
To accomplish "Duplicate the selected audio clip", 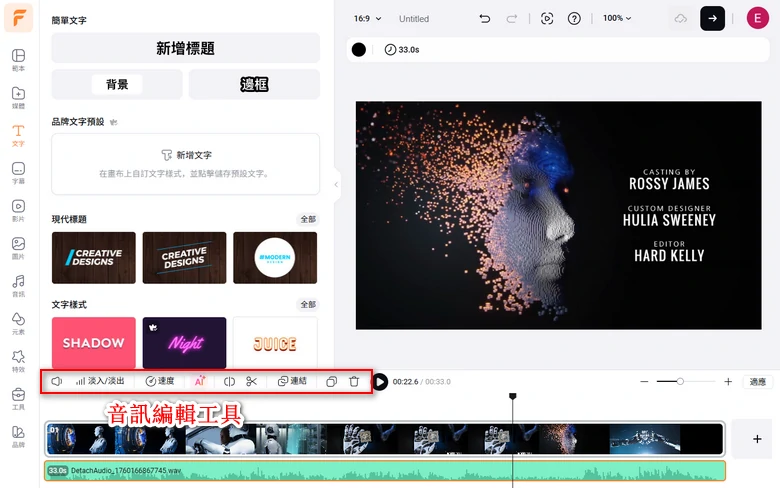I will 331,382.
